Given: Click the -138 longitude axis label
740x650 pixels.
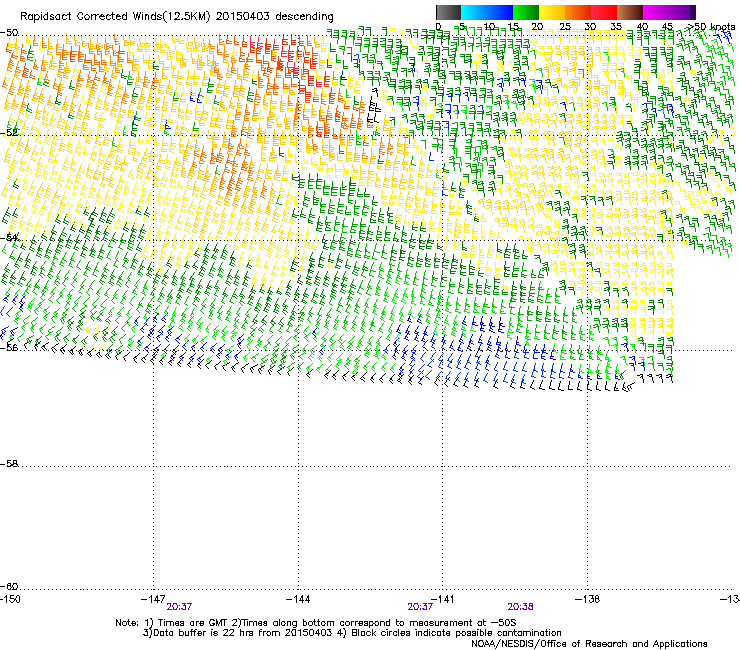Looking at the screenshot, I should 588,599.
